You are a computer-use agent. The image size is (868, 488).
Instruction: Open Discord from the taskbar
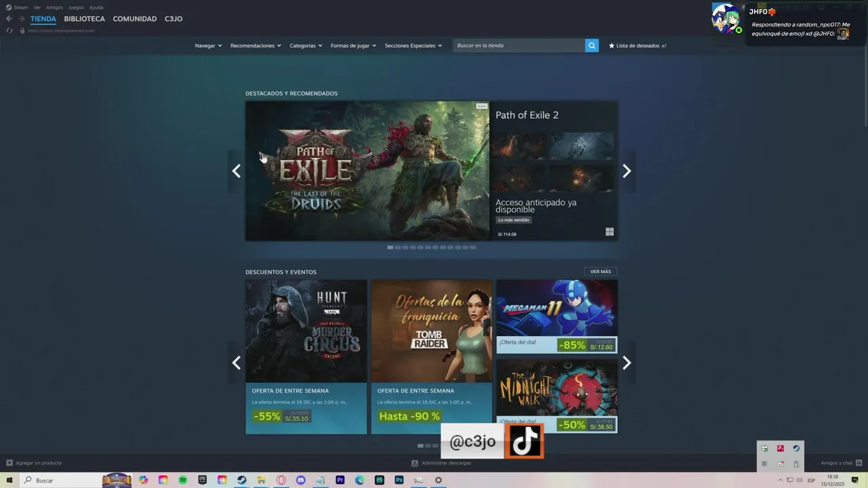point(300,480)
